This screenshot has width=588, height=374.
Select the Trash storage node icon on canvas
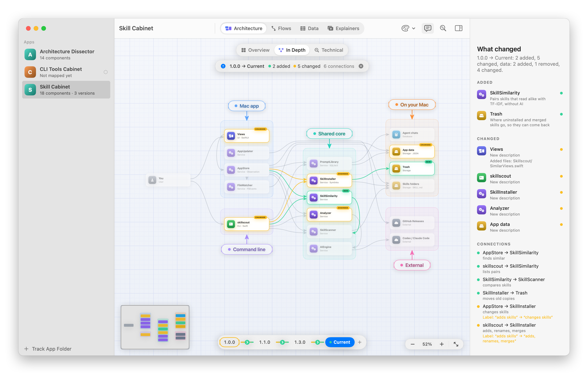(396, 169)
